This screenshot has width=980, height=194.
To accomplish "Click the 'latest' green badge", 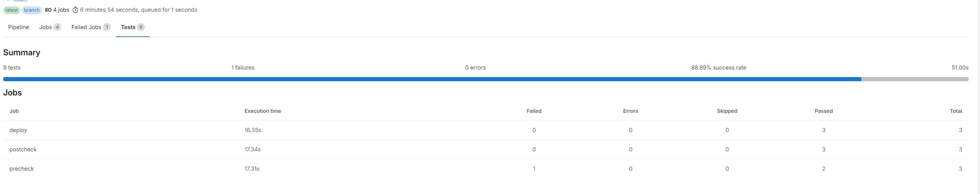I will coord(11,10).
